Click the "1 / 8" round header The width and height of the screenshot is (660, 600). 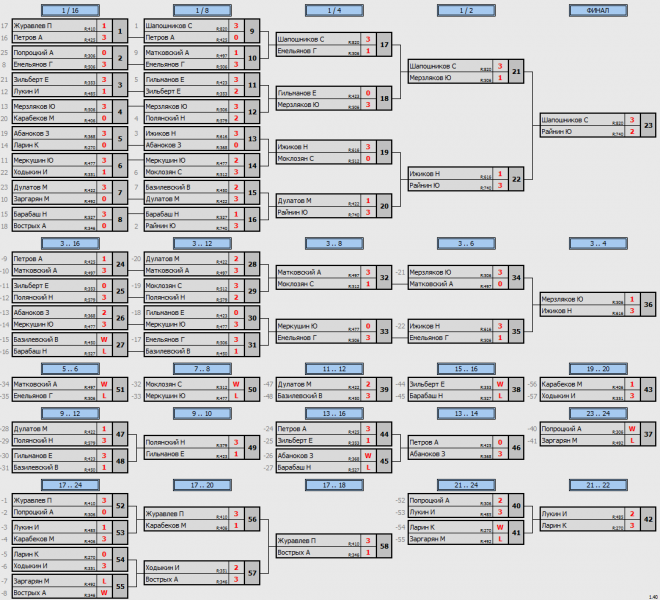coord(202,11)
